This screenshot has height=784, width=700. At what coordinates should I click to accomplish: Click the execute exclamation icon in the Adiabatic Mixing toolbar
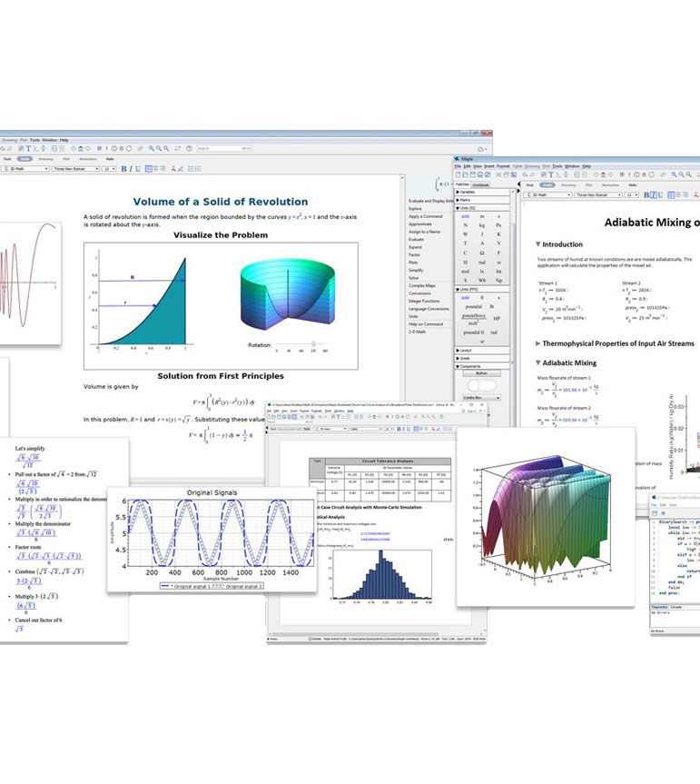click(629, 174)
